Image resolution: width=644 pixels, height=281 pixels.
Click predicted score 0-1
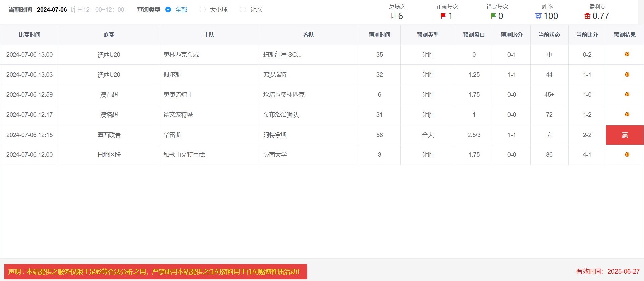coord(512,55)
